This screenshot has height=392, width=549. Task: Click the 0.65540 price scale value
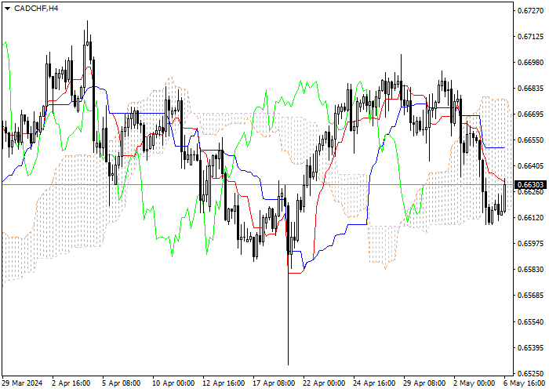(530, 321)
